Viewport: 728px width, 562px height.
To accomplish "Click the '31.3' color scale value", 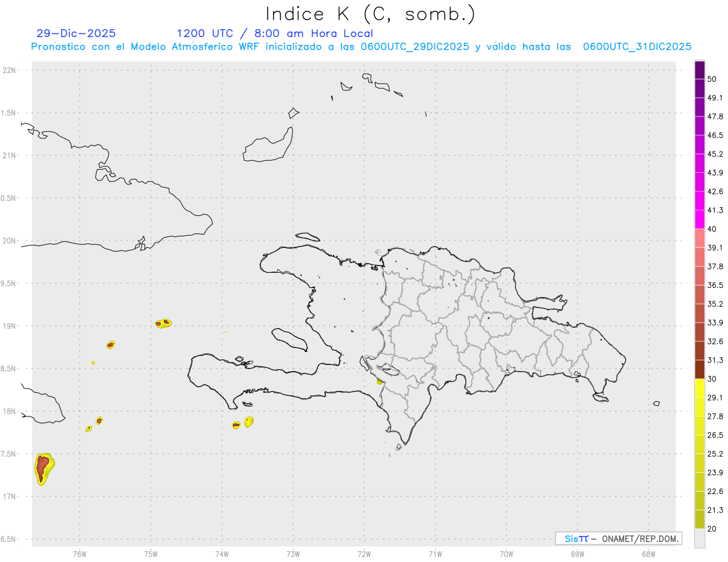I will (715, 360).
